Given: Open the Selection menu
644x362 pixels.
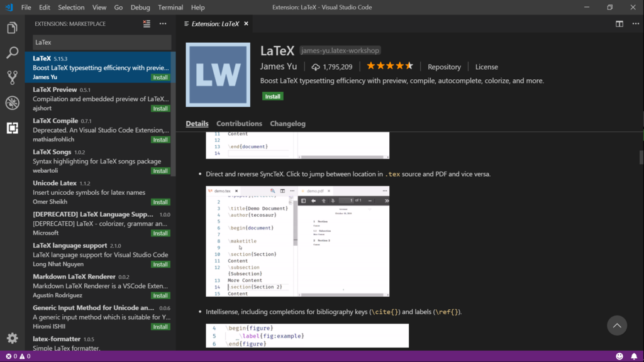Looking at the screenshot, I should 71,8.
